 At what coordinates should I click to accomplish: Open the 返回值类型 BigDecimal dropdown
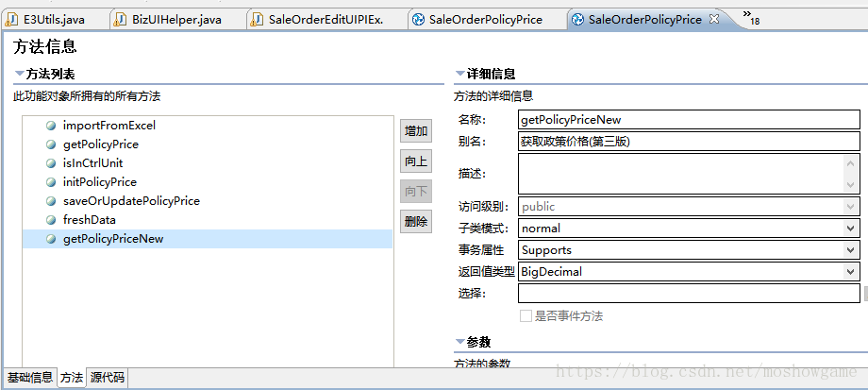[x=851, y=271]
